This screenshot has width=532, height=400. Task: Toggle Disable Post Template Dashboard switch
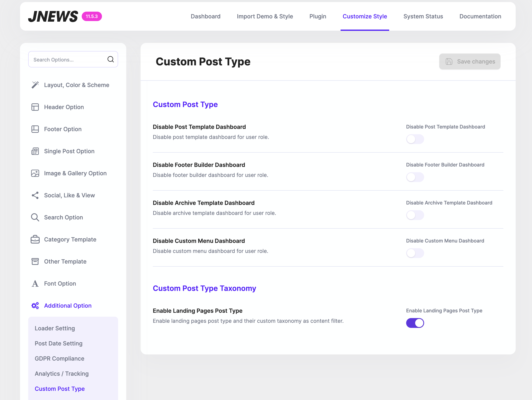coord(415,139)
